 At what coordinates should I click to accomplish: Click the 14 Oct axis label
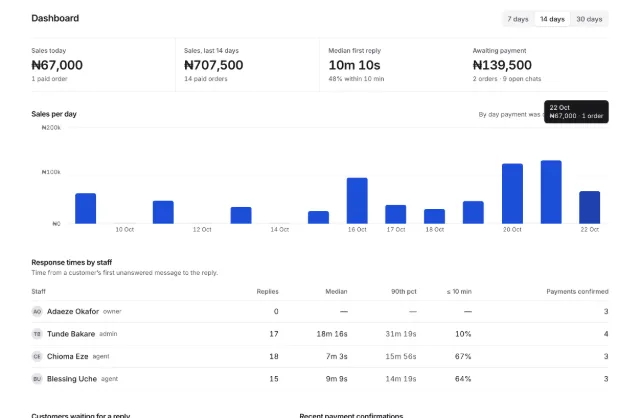coord(280,229)
